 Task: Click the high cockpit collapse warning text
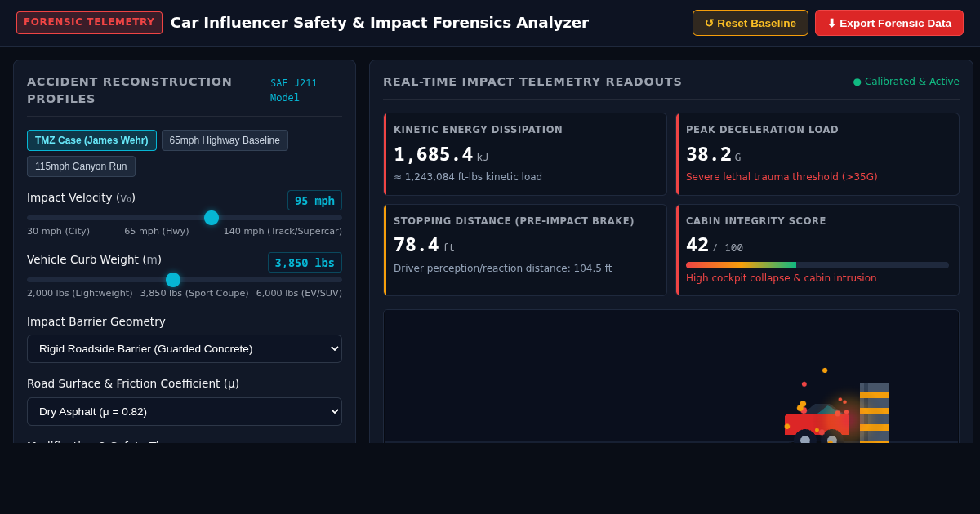[782, 278]
